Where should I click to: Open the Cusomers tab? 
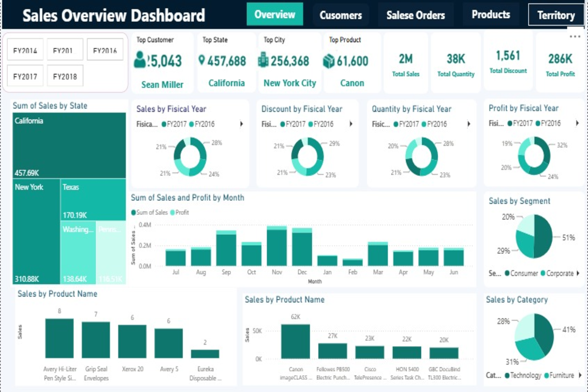coord(341,15)
